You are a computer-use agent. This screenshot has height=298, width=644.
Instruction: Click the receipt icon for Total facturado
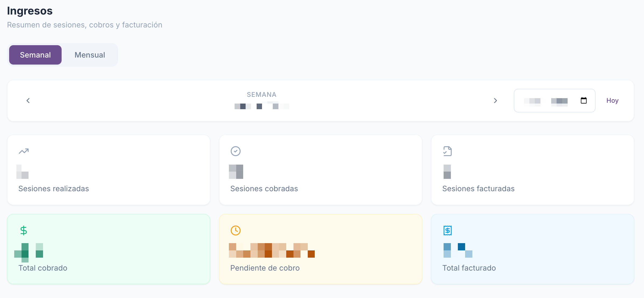(x=448, y=230)
